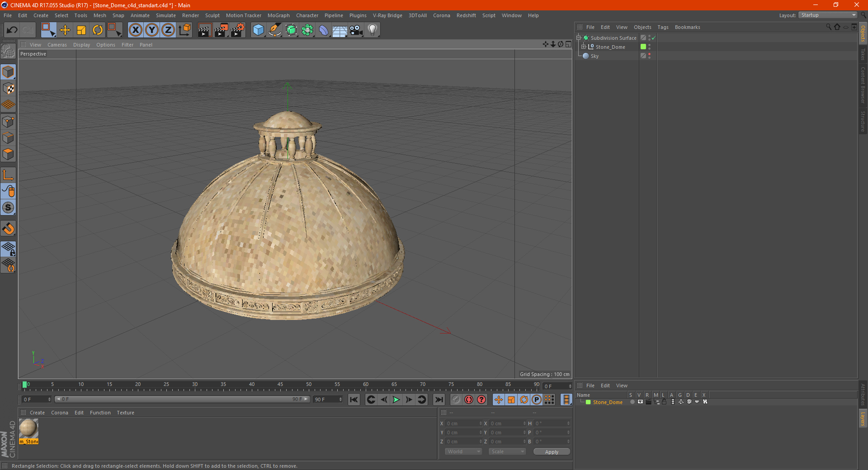This screenshot has height=470, width=868.
Task: Toggle Stone_Dome object visibility dots
Action: click(650, 47)
